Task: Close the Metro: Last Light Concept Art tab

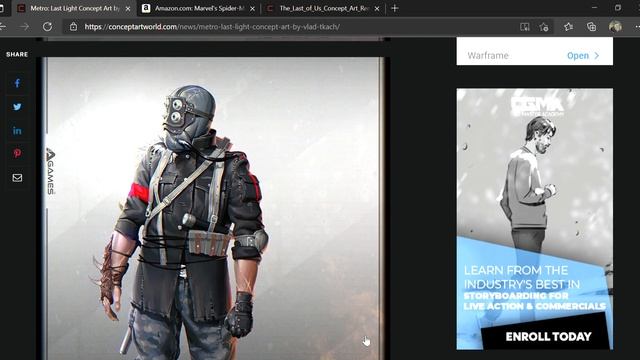Action: pyautogui.click(x=128, y=8)
